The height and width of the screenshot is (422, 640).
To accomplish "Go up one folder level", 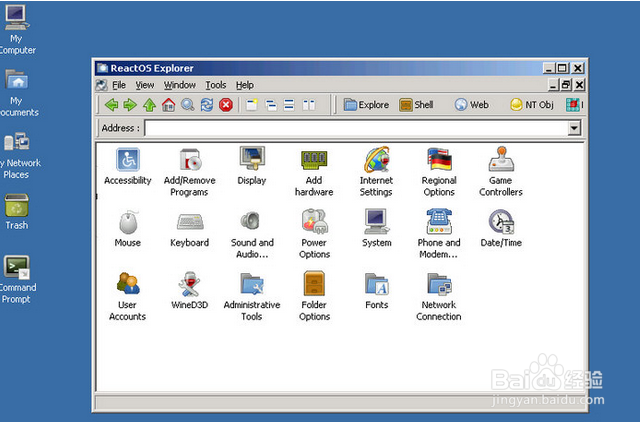I will (149, 105).
